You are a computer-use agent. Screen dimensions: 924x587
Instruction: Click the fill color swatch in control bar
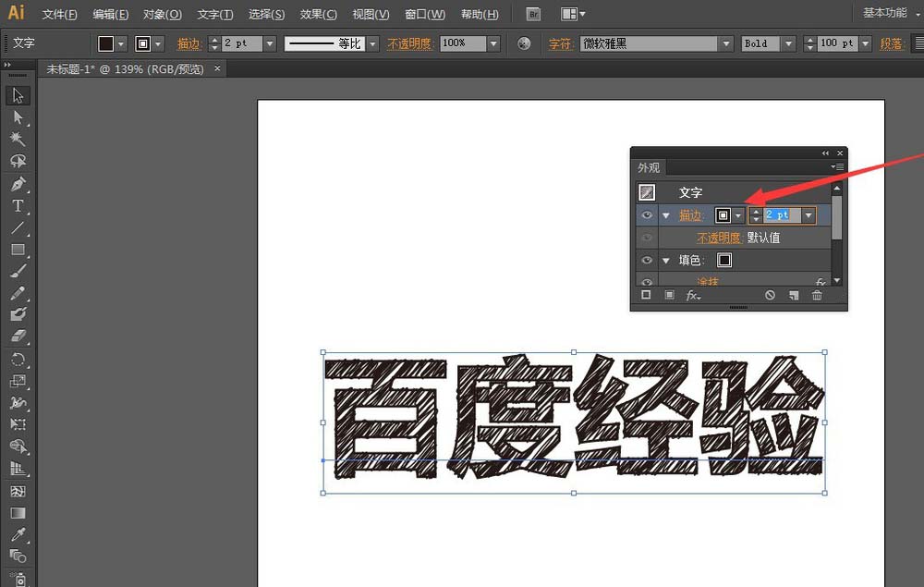click(x=106, y=43)
